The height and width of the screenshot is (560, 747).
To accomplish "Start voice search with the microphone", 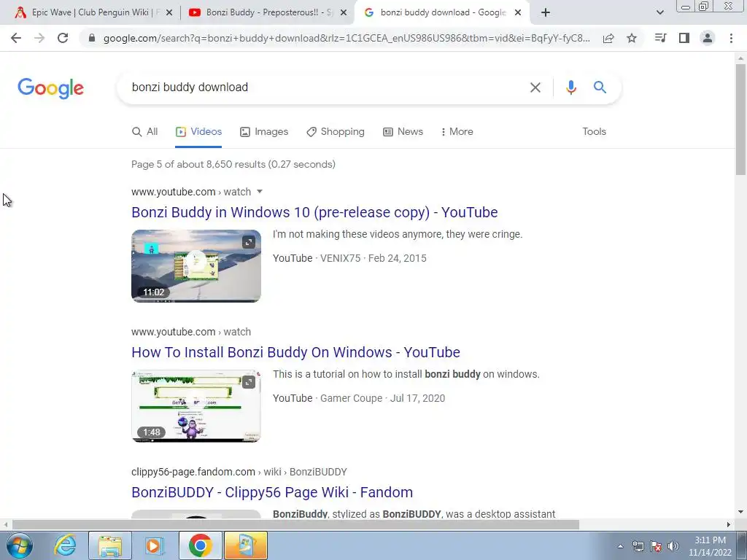I will [570, 87].
